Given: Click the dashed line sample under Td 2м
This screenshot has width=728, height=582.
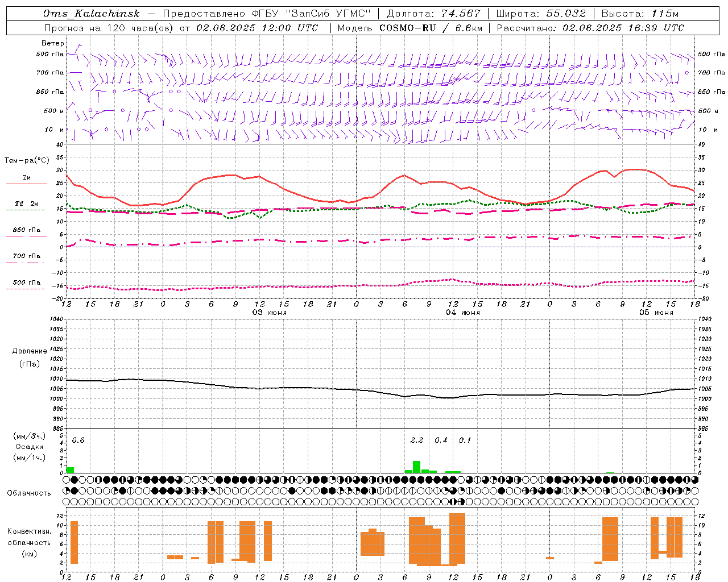Looking at the screenshot, I should point(26,210).
